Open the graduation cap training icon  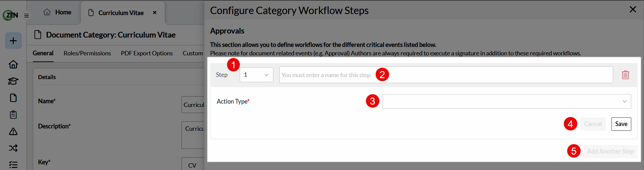(13, 81)
